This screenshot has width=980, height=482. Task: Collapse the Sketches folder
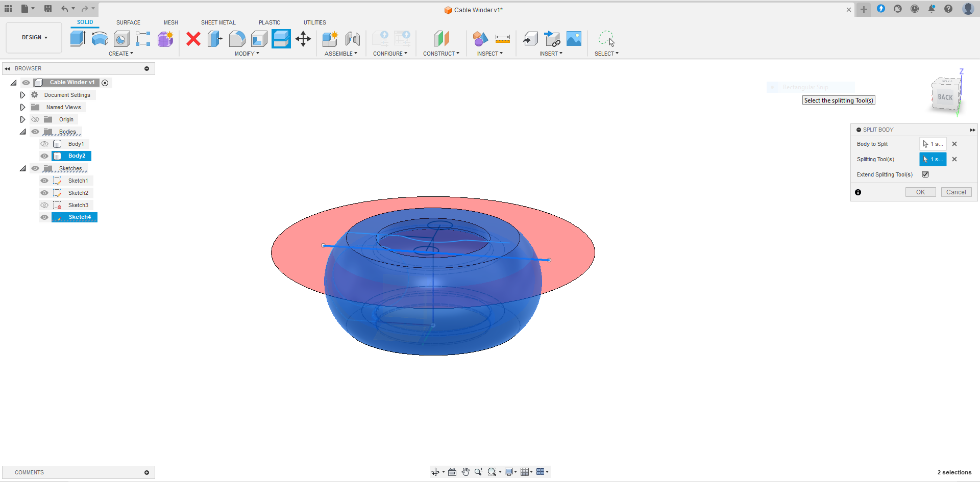point(22,168)
